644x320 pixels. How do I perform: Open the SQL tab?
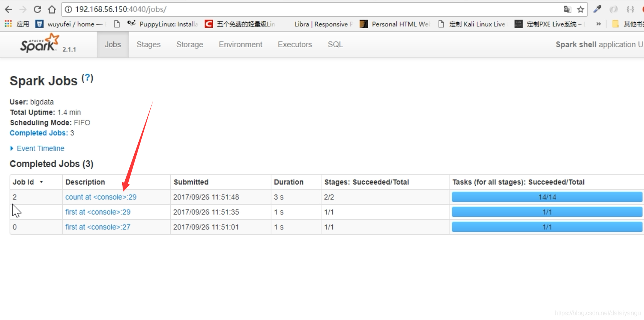pyautogui.click(x=335, y=45)
